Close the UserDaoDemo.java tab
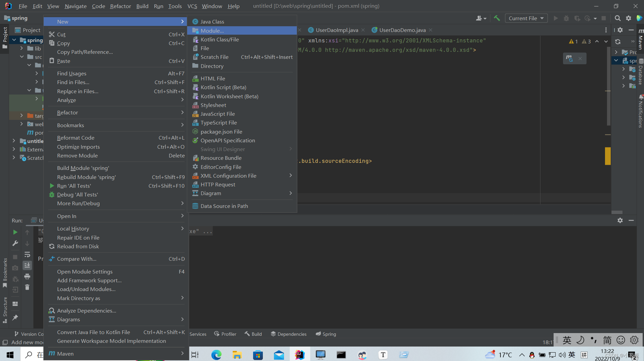 point(431,30)
